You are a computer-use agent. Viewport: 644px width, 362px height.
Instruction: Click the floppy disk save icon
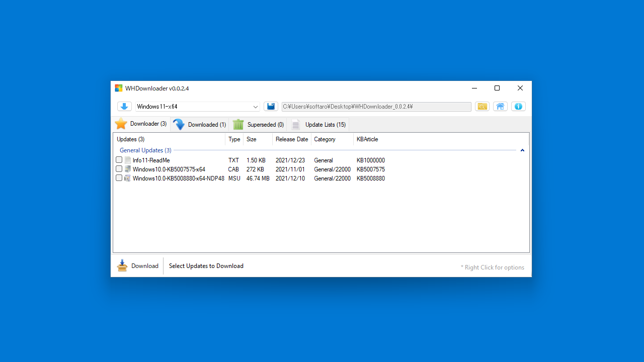click(271, 107)
